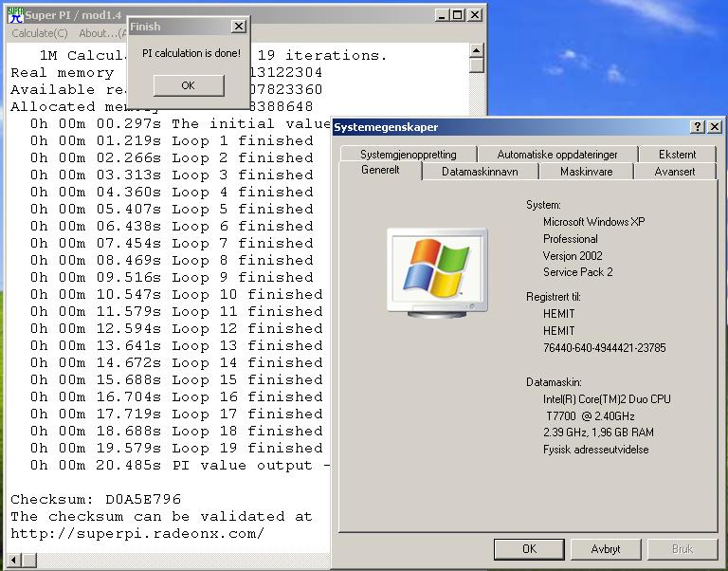The image size is (728, 571).
Task: Click the help question mark in Systemegenskaper
Action: coord(698,127)
